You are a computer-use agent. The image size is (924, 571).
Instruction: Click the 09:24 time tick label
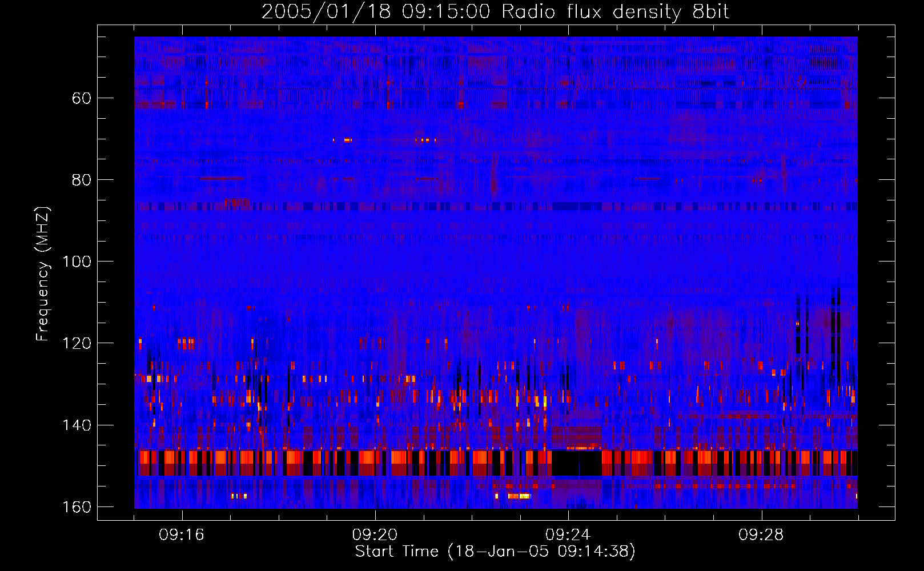click(x=568, y=535)
